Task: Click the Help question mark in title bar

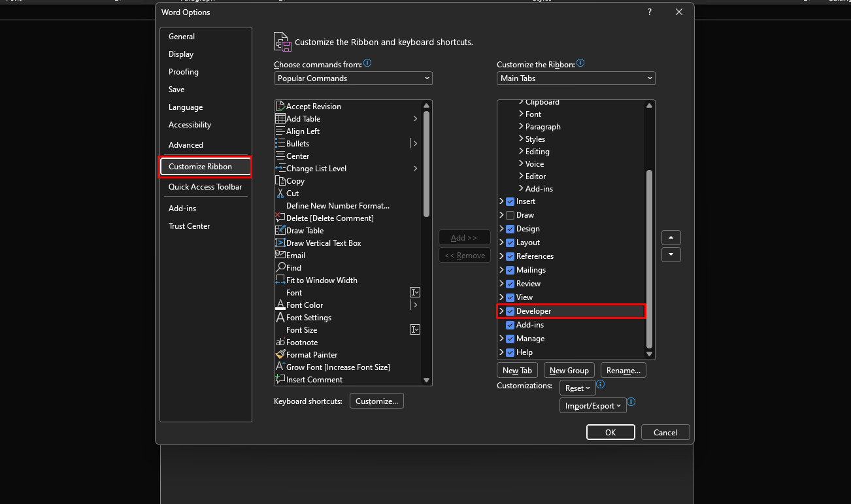Action: coord(649,12)
